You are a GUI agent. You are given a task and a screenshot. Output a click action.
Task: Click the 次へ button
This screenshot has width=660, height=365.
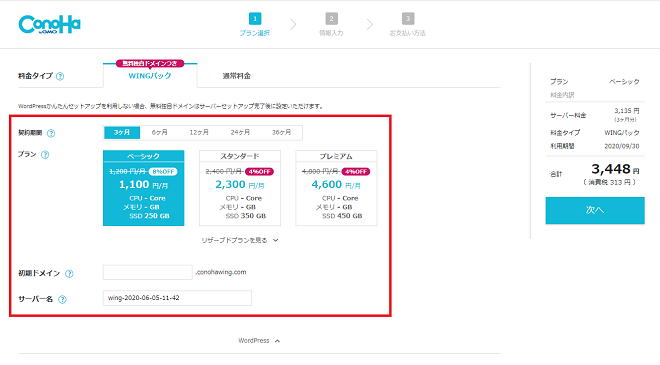coord(595,210)
